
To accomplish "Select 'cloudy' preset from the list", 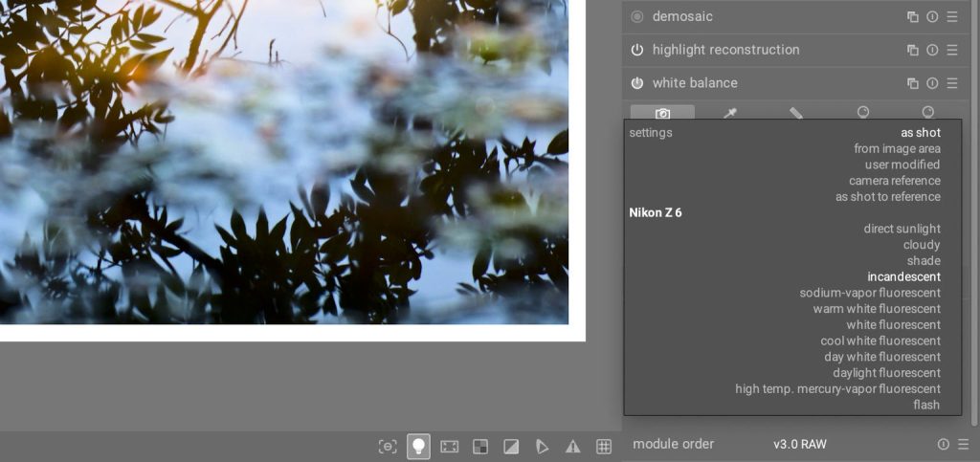I will [922, 245].
